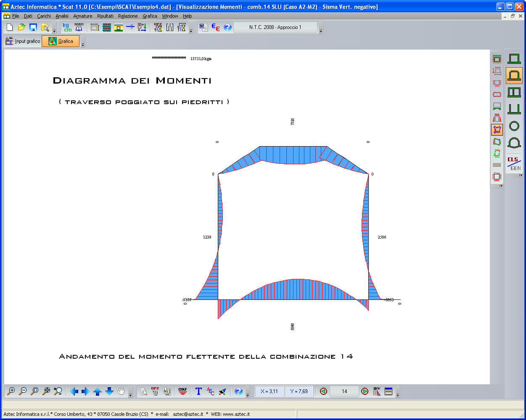526x420 pixels.
Task: Expand the N.T.C. 2008 toolbar options arrow
Action: [321, 31]
